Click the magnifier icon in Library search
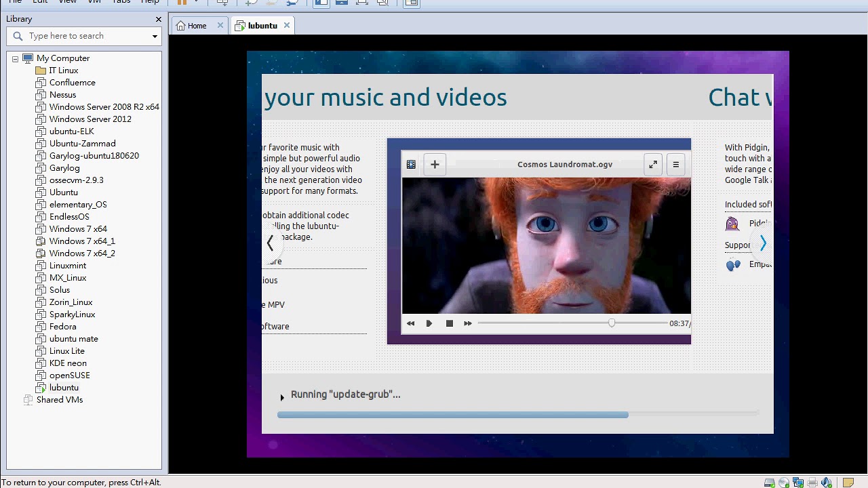Image resolution: width=868 pixels, height=488 pixels. 18,36
